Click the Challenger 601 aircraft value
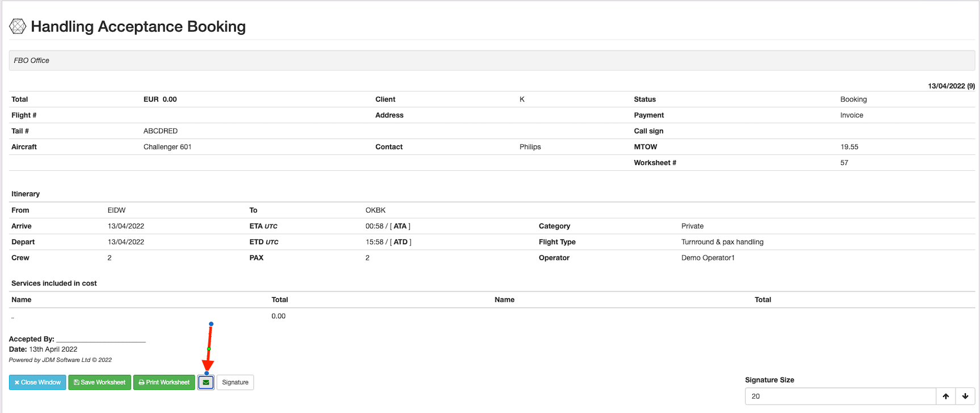This screenshot has width=980, height=413. click(x=167, y=147)
